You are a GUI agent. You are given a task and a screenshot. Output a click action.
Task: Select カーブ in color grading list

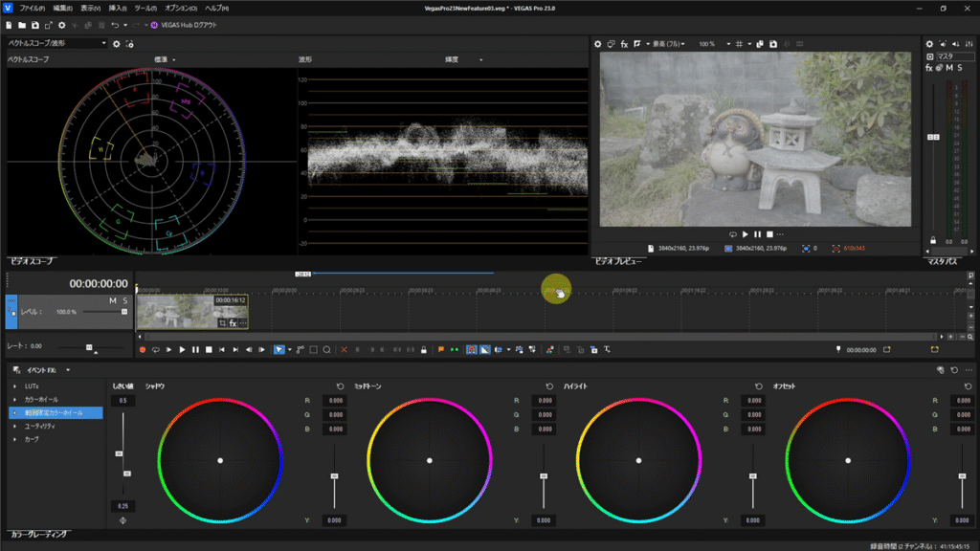coord(32,439)
